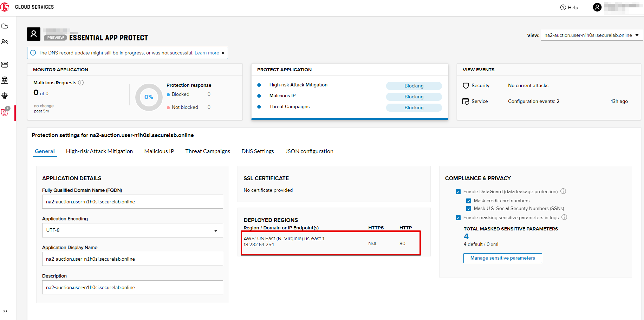Click the IP address 18.232.64.254
This screenshot has height=320, width=644.
259,244
